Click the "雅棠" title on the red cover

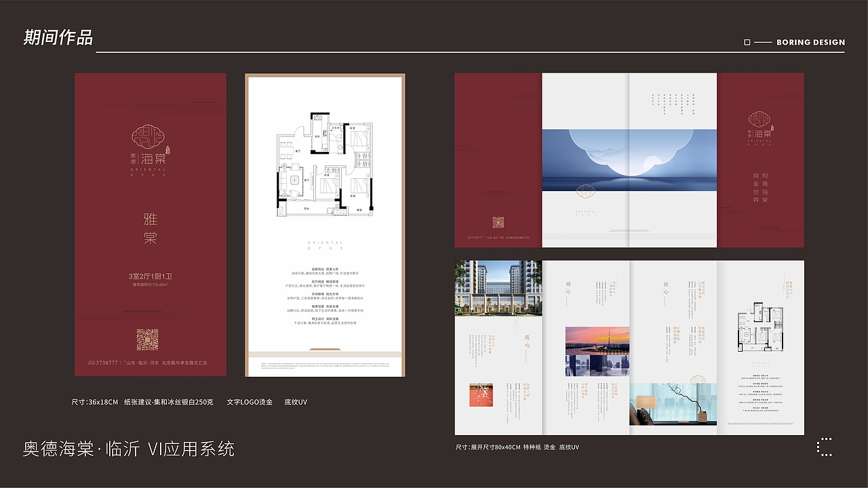[151, 229]
